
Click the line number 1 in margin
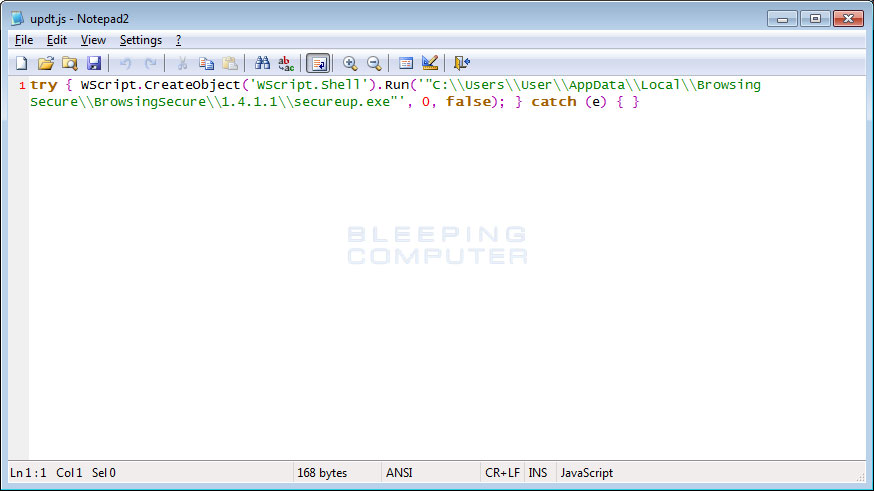(22, 86)
